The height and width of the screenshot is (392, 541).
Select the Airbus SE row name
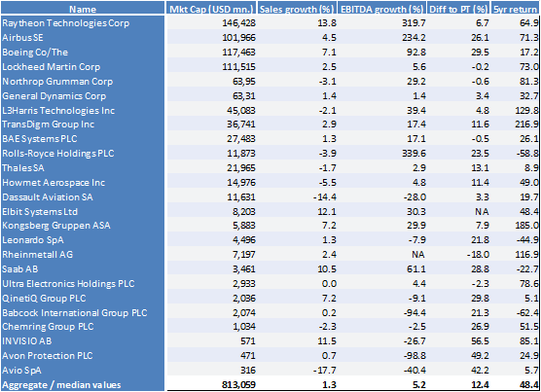pos(83,38)
